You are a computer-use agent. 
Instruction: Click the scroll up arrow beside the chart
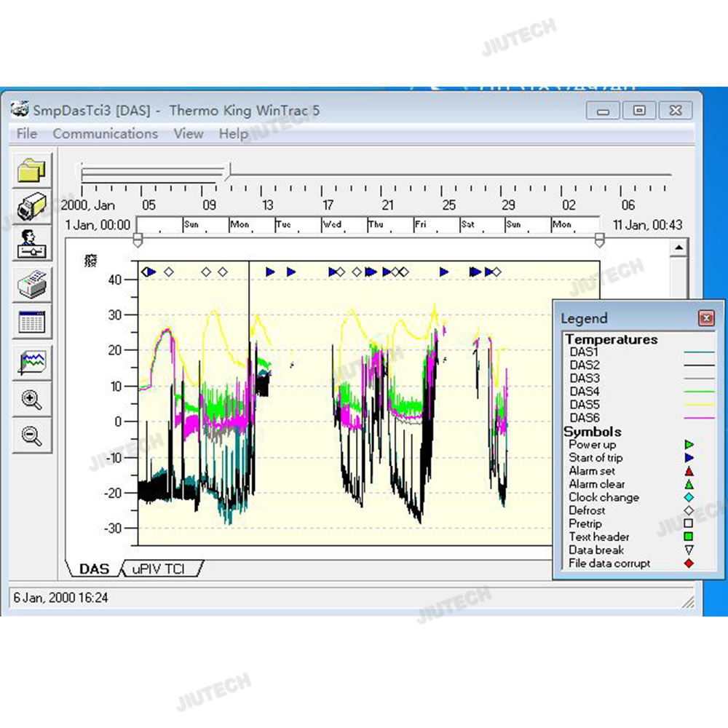[x=678, y=248]
